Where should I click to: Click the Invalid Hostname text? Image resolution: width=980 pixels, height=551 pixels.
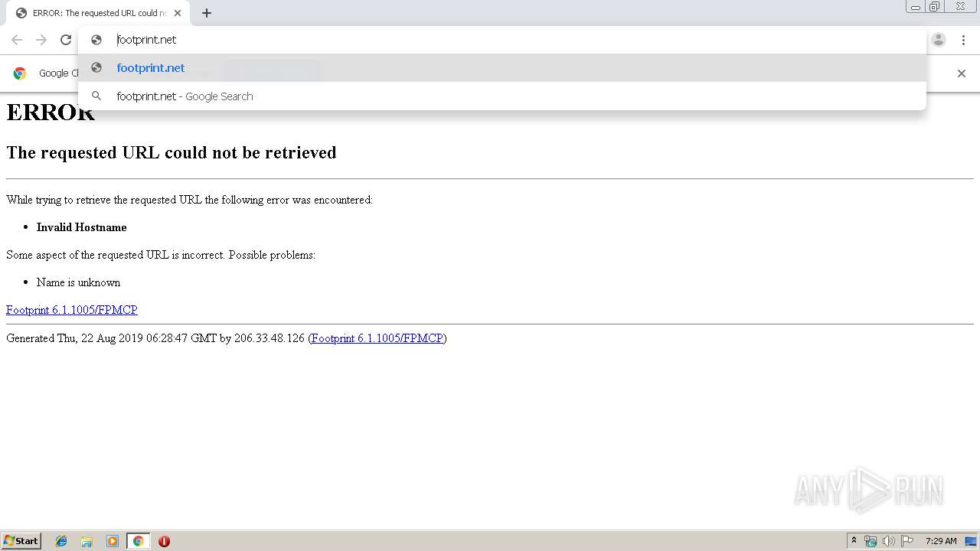tap(82, 227)
